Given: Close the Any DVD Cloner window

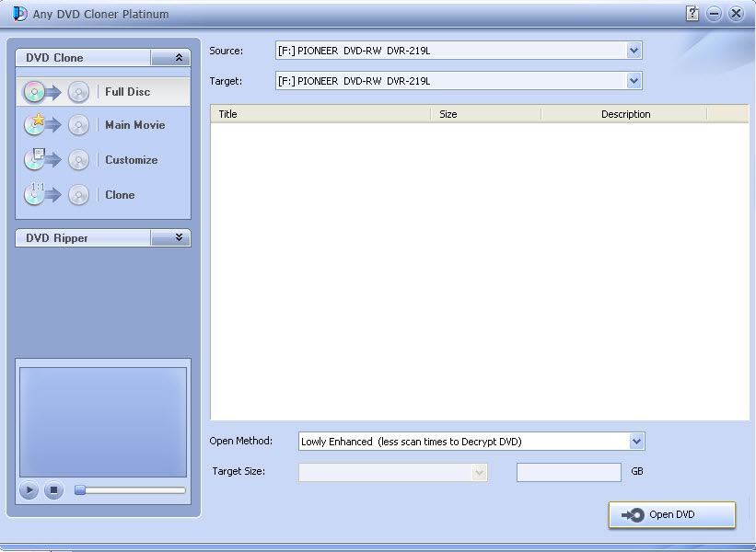Looking at the screenshot, I should click(x=737, y=14).
